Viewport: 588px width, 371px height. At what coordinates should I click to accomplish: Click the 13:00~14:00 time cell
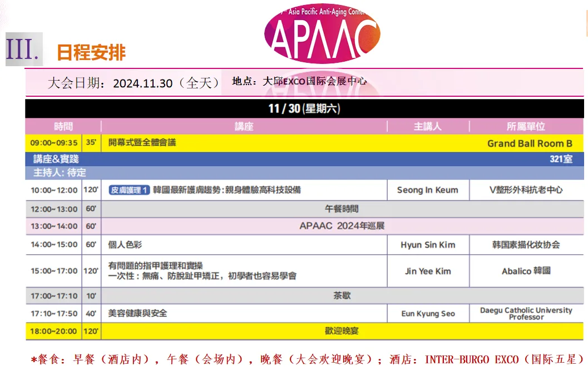pyautogui.click(x=53, y=226)
